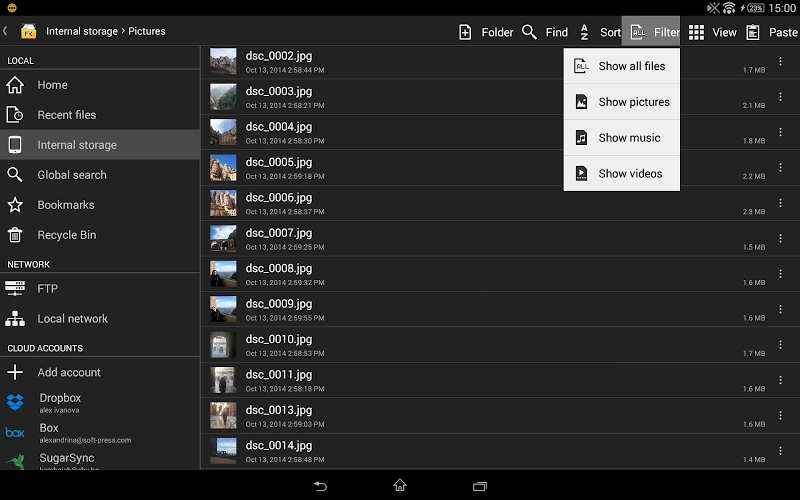
Task: Select file name dsc_0008.jpg
Action: pos(279,268)
